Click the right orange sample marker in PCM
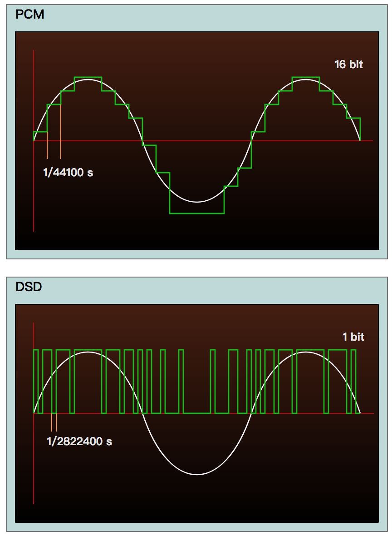 click(61, 150)
